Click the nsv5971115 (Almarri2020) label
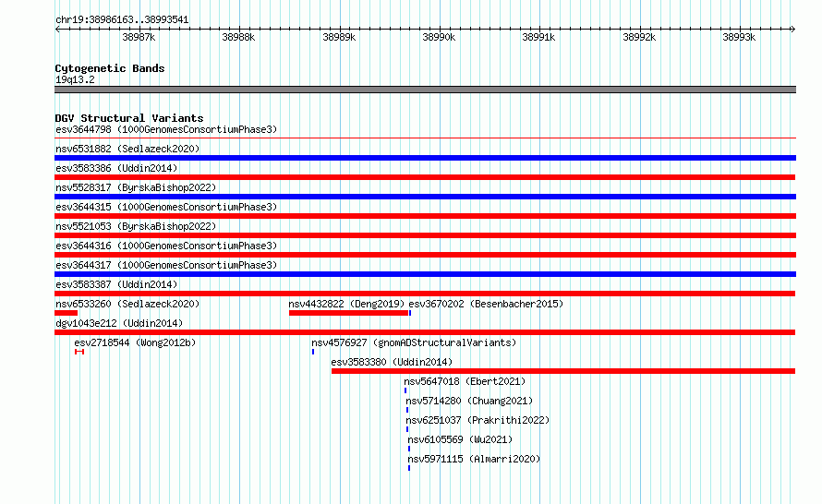The height and width of the screenshot is (504, 822). point(474,459)
